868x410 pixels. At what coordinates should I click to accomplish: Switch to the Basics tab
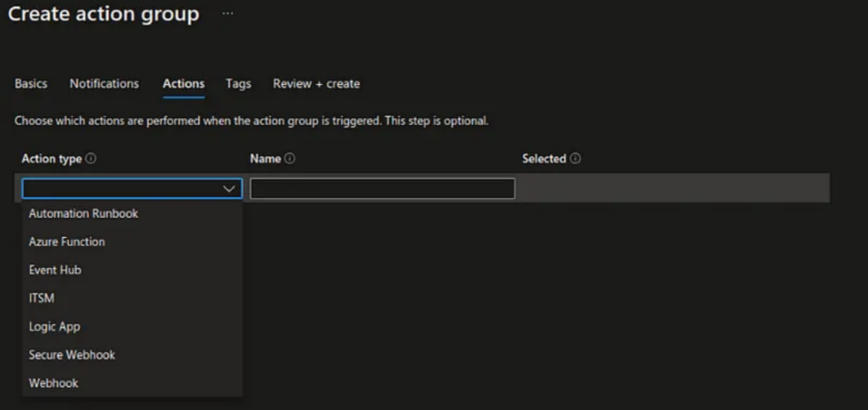point(31,83)
